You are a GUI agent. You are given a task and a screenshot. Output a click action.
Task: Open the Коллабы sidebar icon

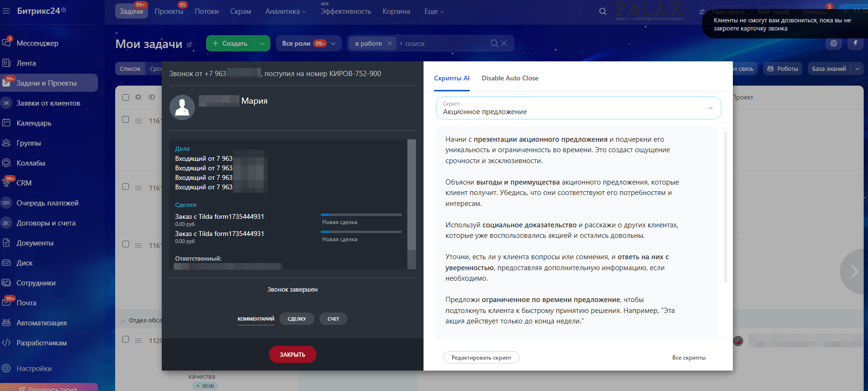point(7,163)
